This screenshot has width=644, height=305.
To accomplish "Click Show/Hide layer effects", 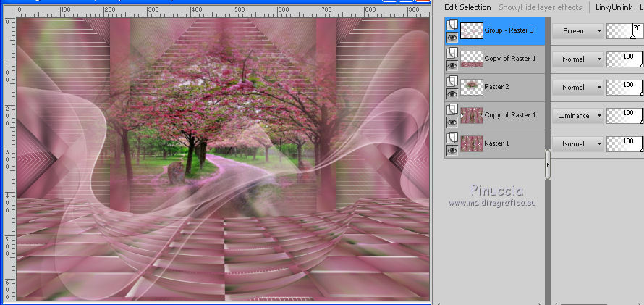I will click(540, 7).
